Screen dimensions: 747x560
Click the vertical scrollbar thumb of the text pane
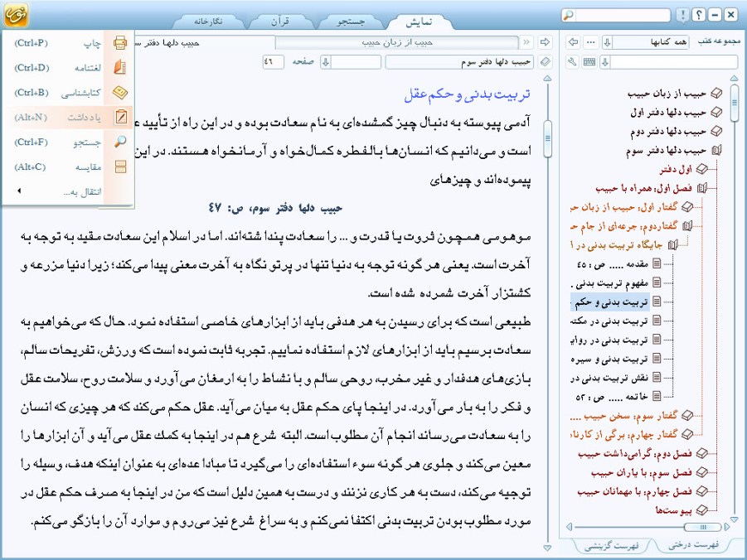click(547, 138)
